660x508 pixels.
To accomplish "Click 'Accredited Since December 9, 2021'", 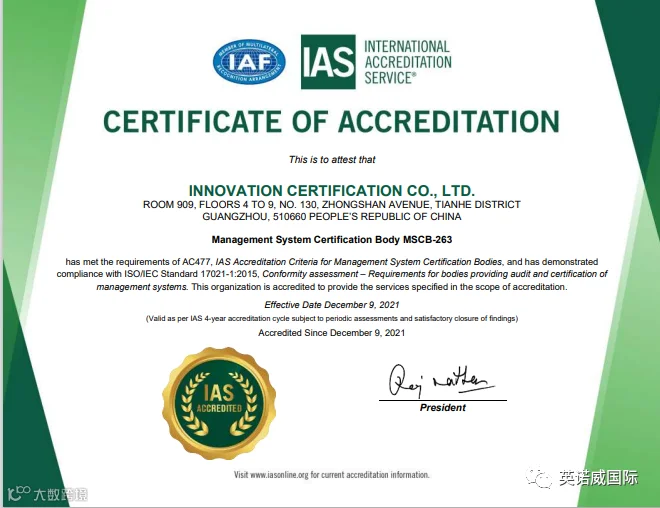I will point(332,333).
